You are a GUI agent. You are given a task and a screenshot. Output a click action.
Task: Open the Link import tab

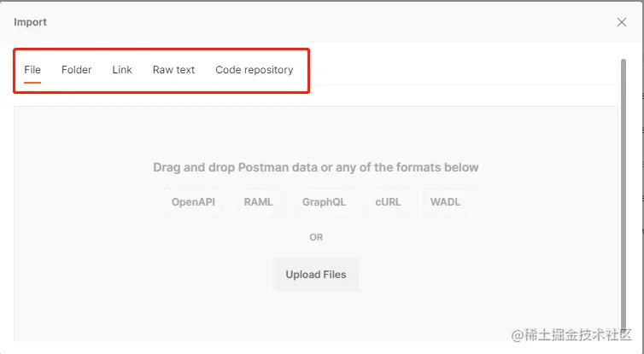click(x=122, y=70)
